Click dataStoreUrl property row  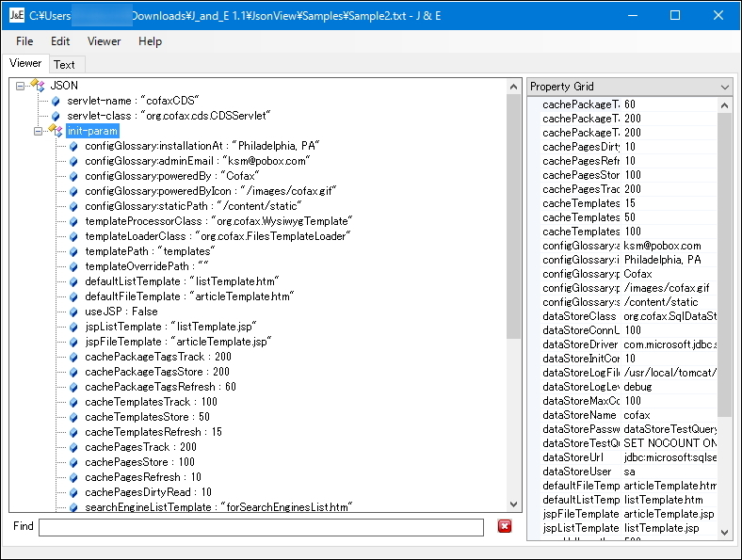pos(629,457)
